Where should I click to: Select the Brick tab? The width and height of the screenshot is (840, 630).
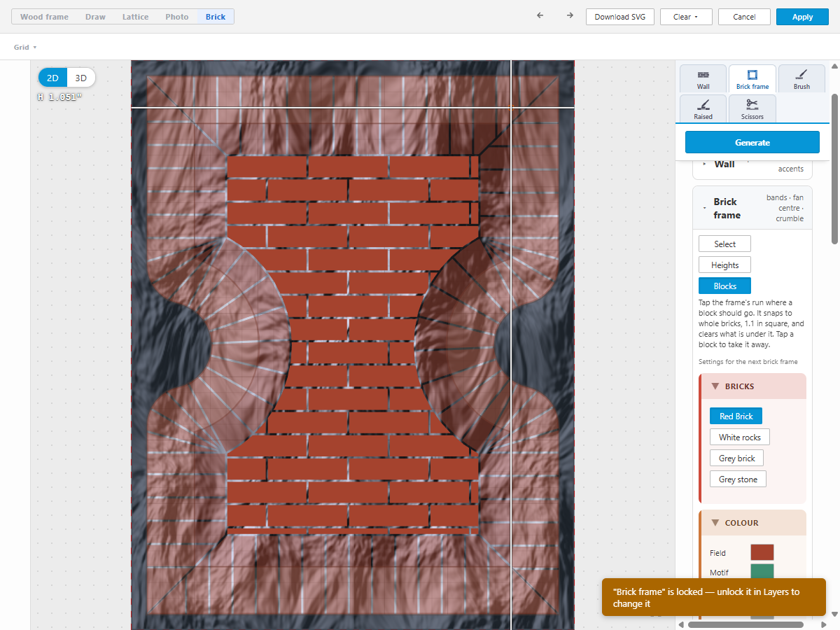216,17
